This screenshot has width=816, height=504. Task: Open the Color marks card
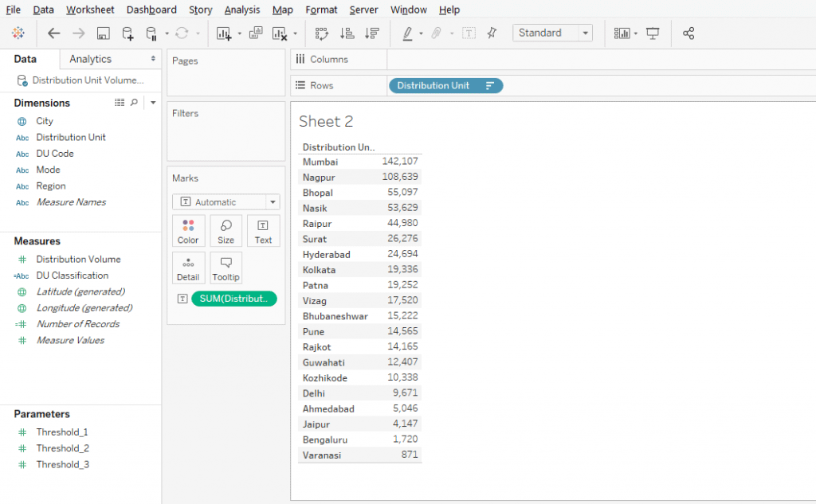(188, 231)
